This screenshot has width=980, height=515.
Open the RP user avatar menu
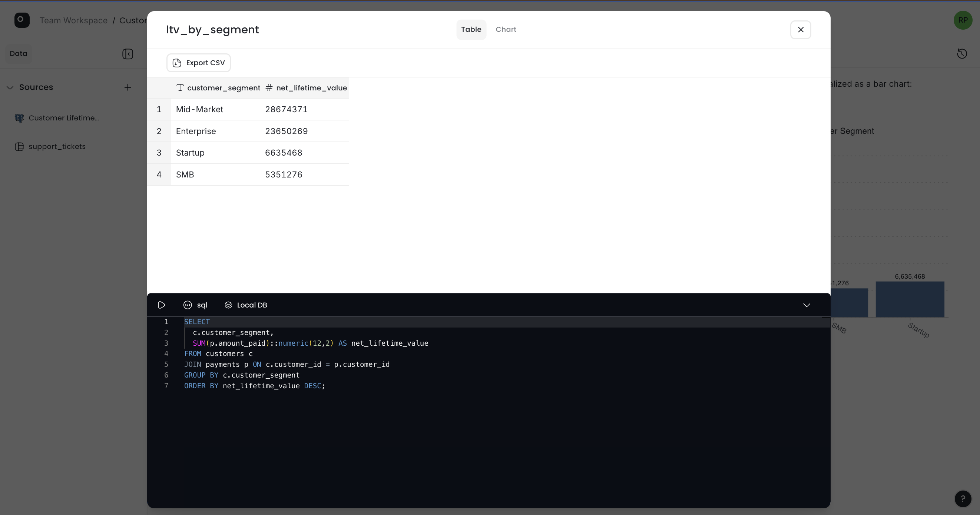pyautogui.click(x=963, y=20)
